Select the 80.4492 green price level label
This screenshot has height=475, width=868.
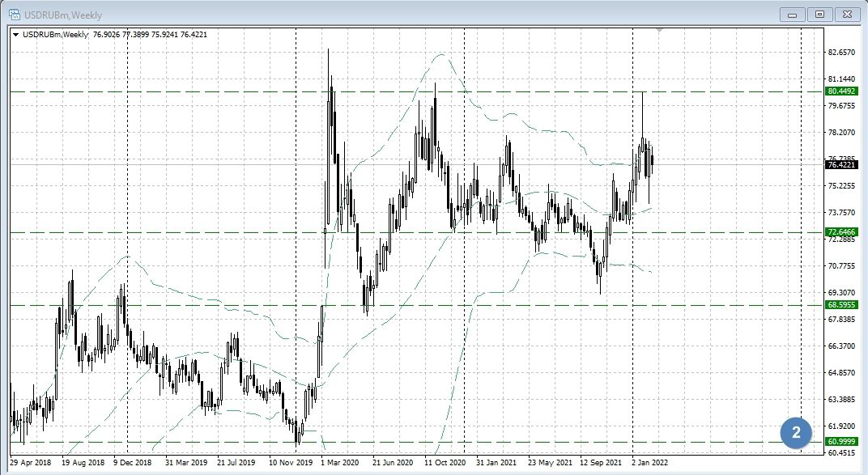(x=842, y=91)
